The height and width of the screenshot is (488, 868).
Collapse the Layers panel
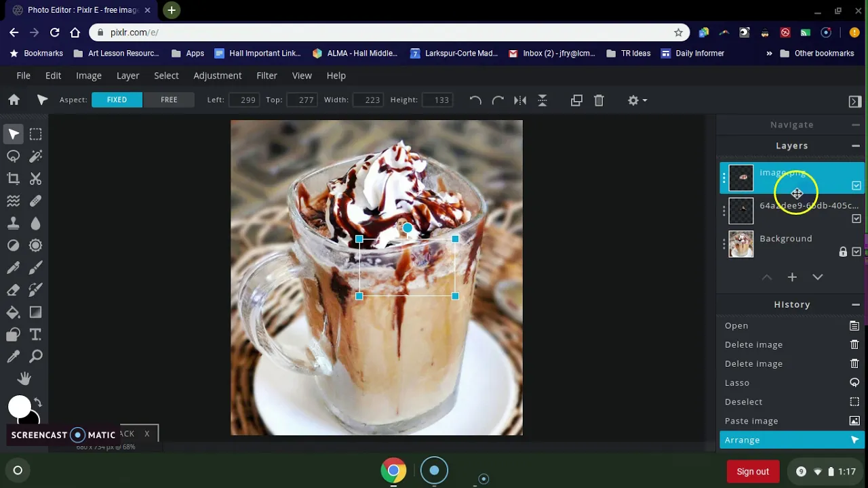pyautogui.click(x=856, y=146)
